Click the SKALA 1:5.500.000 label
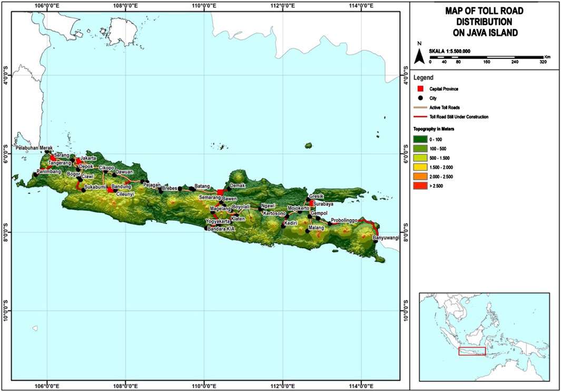The width and height of the screenshot is (561, 392). point(450,51)
